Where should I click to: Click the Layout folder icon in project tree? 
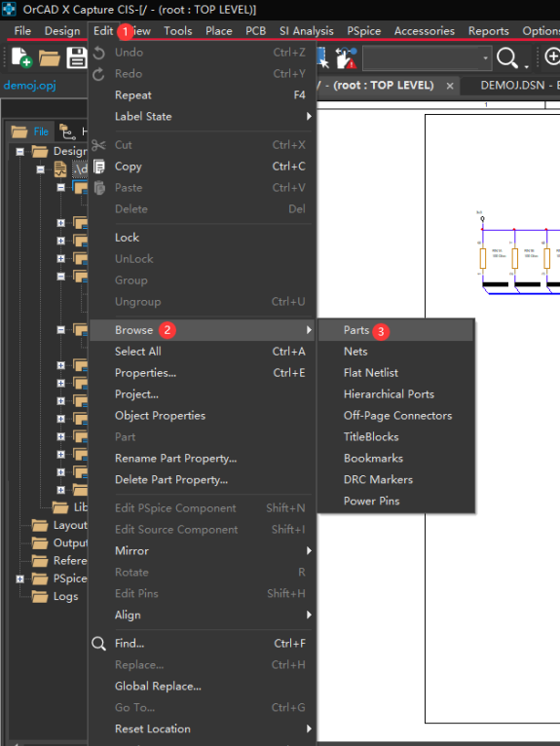pos(40,525)
